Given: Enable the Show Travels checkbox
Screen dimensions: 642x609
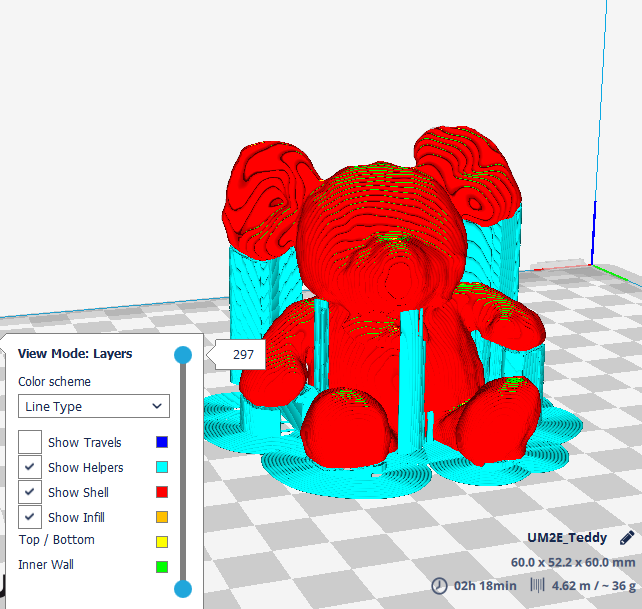Looking at the screenshot, I should coord(30,442).
